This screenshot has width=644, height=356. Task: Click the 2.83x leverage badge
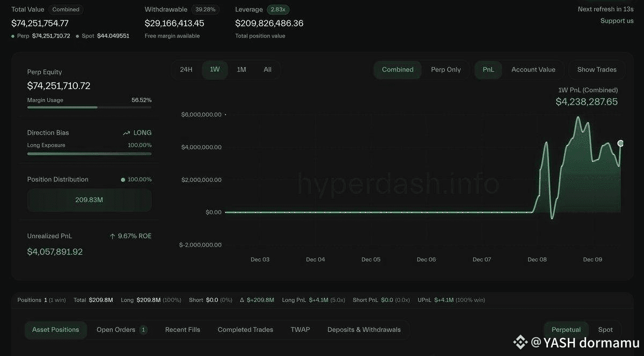(x=279, y=10)
